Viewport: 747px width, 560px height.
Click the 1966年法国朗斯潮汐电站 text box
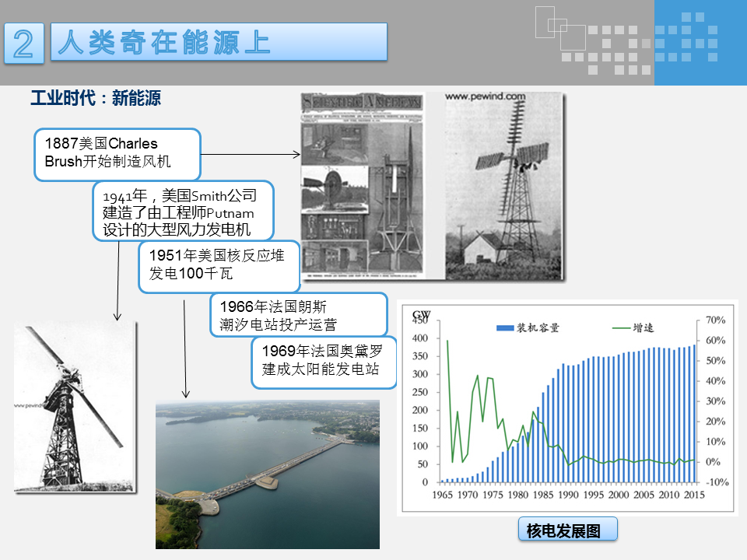(299, 315)
